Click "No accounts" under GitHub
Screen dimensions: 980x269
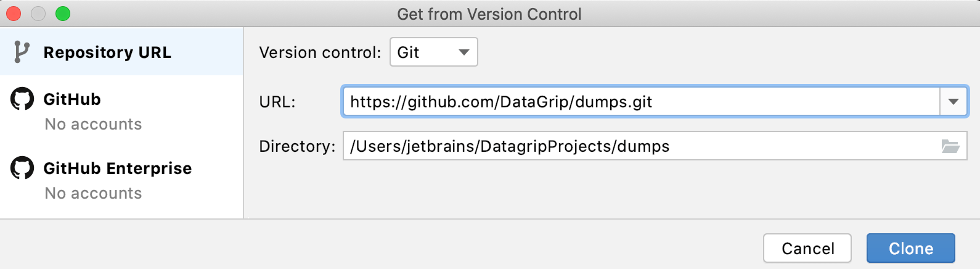[x=93, y=124]
